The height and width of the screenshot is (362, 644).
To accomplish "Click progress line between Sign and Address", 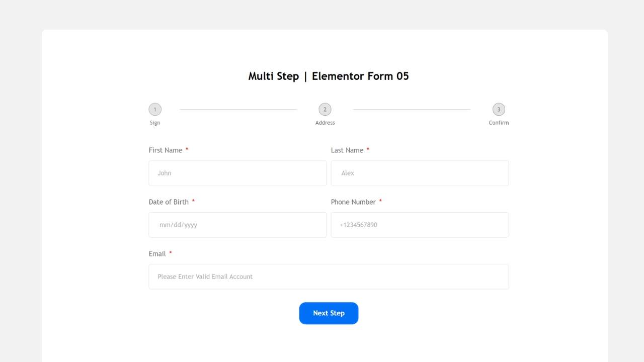I will click(238, 109).
